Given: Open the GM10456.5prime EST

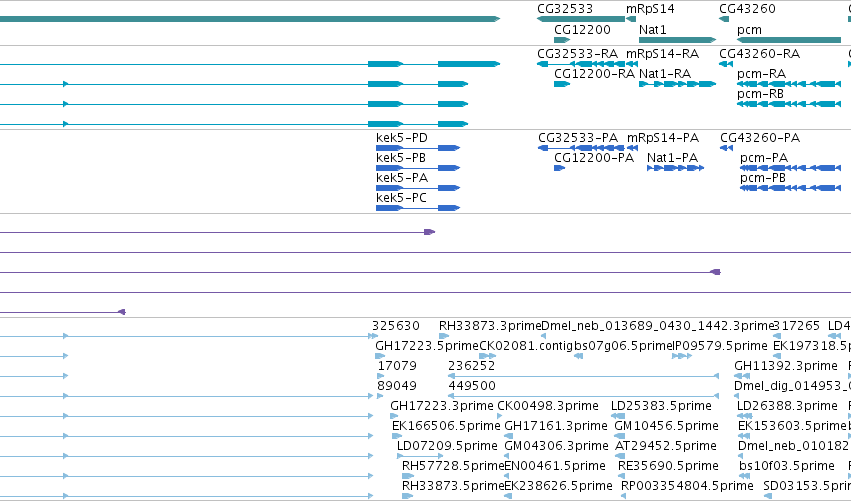Looking at the screenshot, I should [x=620, y=436].
